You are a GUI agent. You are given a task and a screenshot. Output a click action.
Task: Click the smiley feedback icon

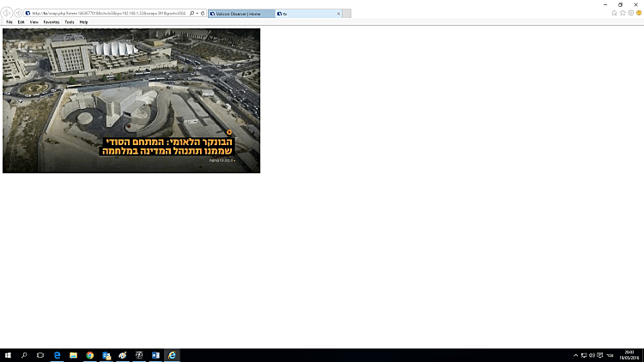[x=637, y=13]
